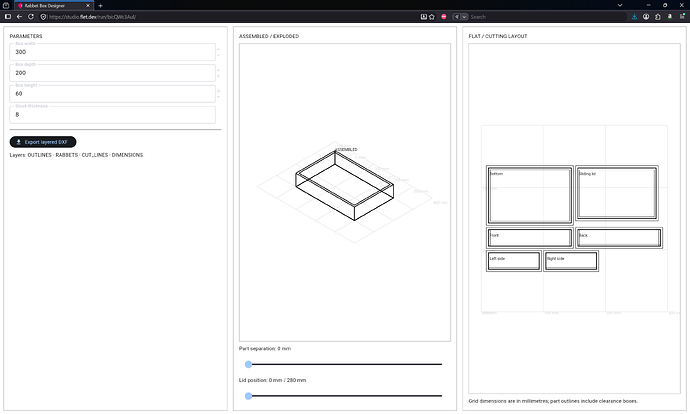690x414 pixels.
Task: Open the Firefox View icon left of the tab
Action: tap(6, 5)
